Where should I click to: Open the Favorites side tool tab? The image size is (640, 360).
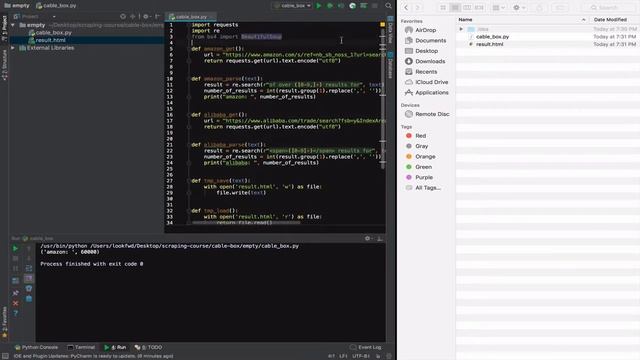[4, 322]
